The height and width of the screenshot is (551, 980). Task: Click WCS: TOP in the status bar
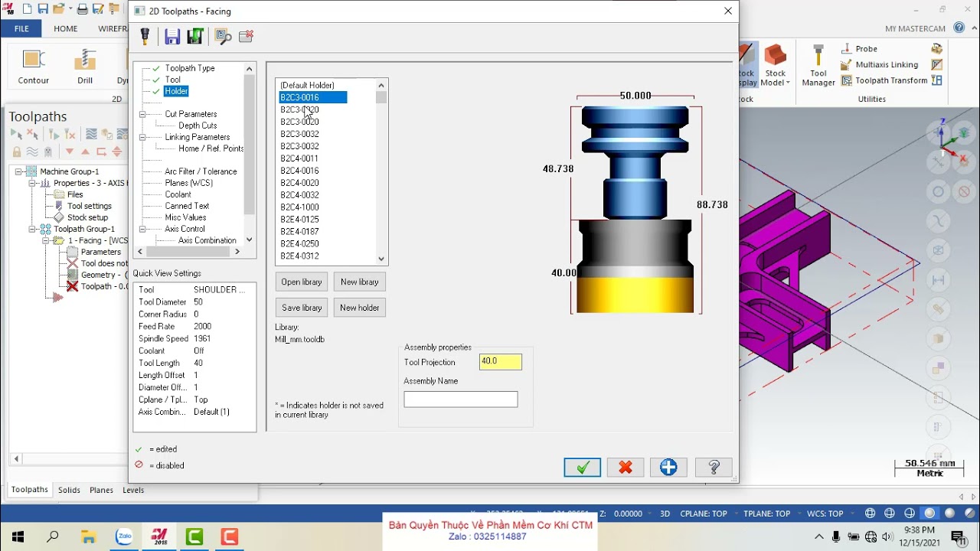pyautogui.click(x=825, y=514)
